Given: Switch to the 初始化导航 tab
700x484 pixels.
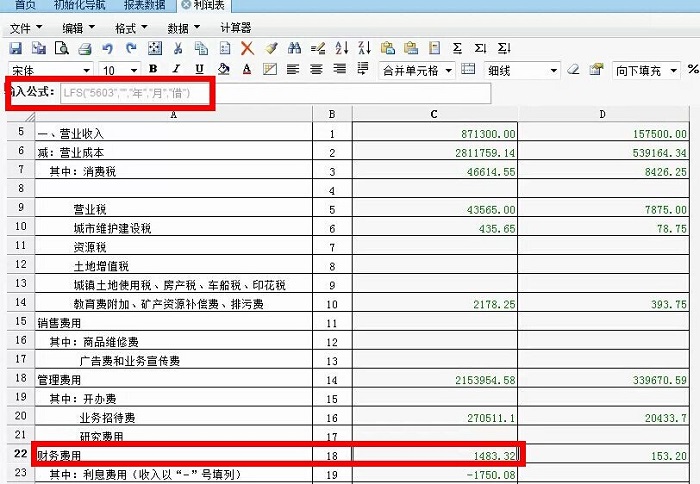Looking at the screenshot, I should pos(79,5).
